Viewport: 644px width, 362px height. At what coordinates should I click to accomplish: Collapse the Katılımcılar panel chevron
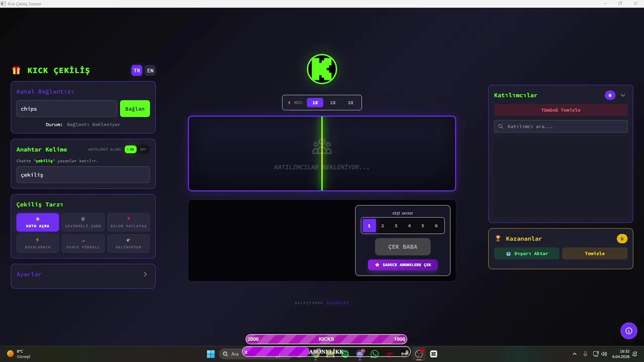(623, 95)
